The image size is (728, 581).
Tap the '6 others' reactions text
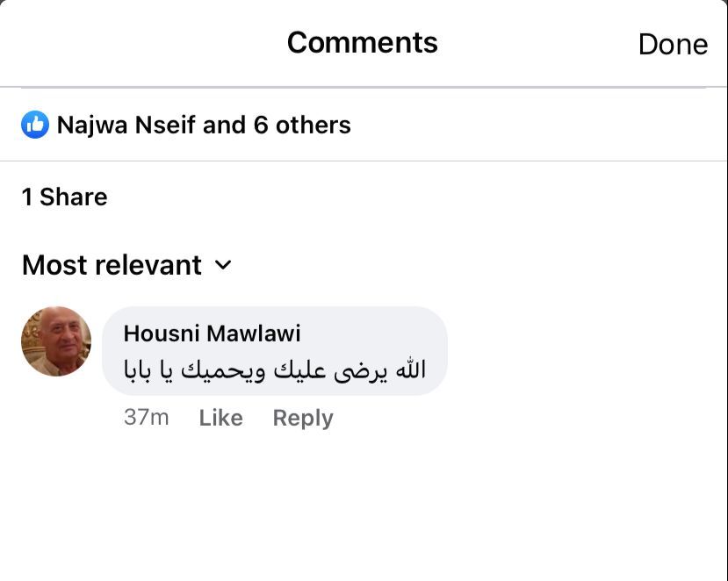302,125
